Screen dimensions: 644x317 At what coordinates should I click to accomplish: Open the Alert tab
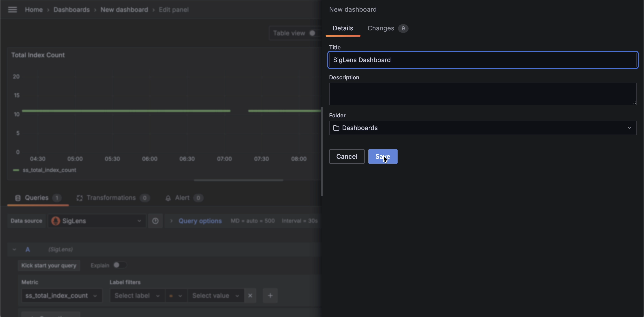(184, 198)
